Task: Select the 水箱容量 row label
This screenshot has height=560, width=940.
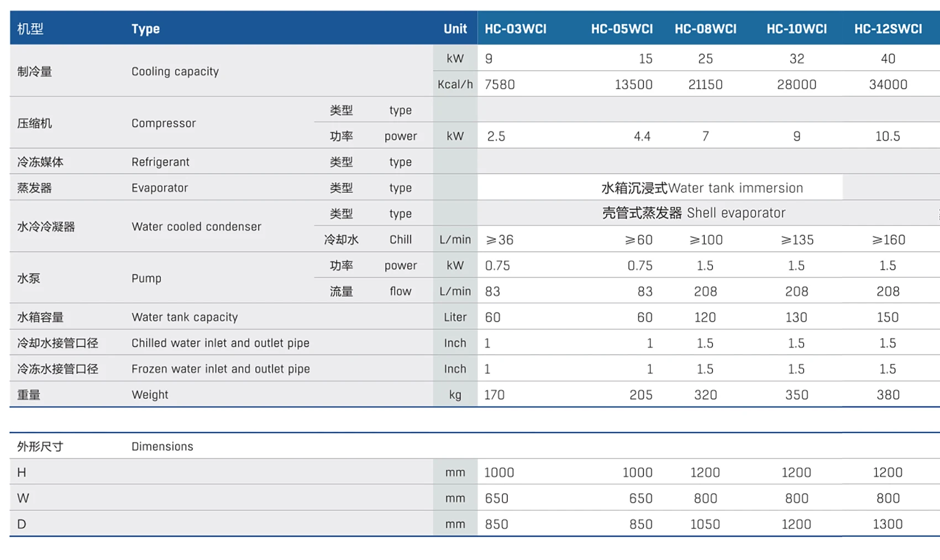Action: [x=40, y=318]
